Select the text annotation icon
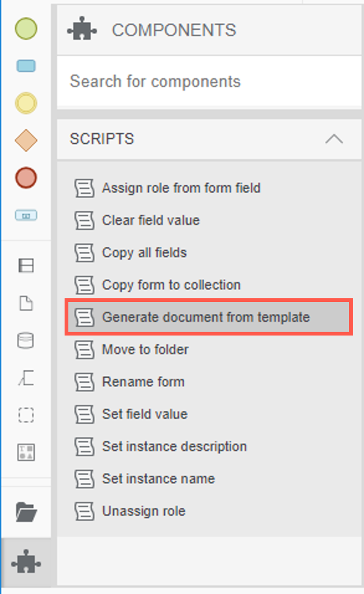This screenshot has height=594, width=364. (x=26, y=378)
